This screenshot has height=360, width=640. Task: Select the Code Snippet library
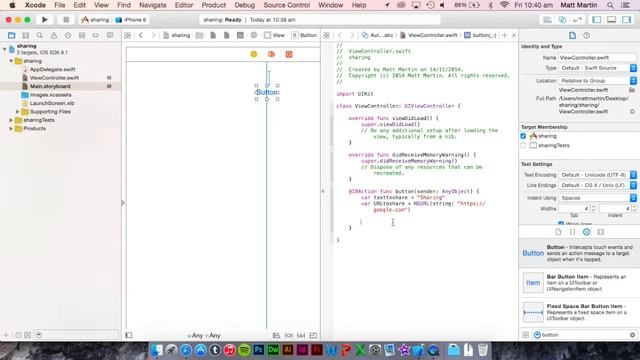[x=572, y=232]
